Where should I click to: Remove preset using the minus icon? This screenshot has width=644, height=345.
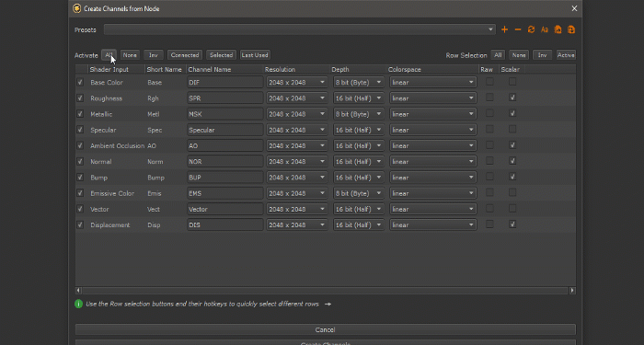point(518,29)
